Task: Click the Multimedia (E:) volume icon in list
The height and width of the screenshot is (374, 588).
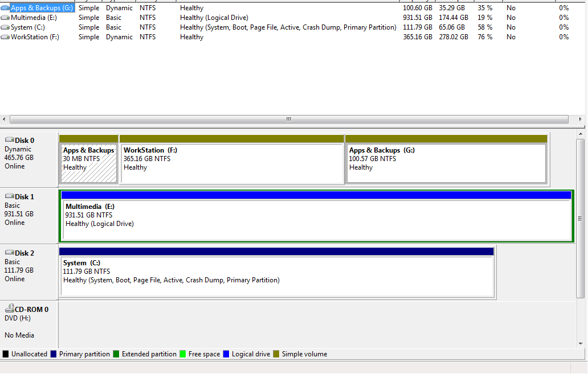Action: point(6,18)
